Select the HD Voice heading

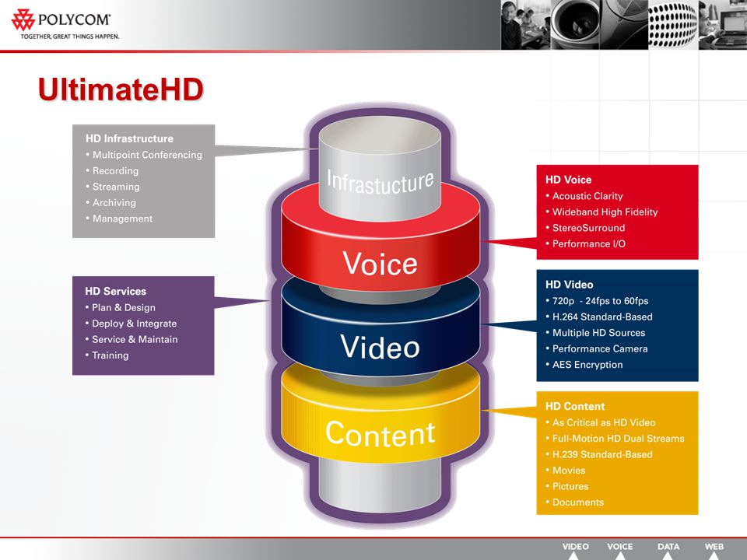pyautogui.click(x=568, y=180)
